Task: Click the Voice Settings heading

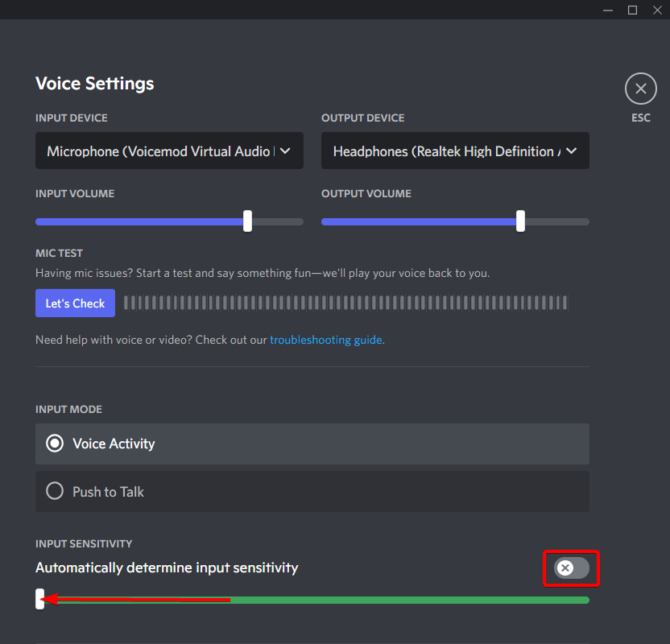Action: coord(94,83)
